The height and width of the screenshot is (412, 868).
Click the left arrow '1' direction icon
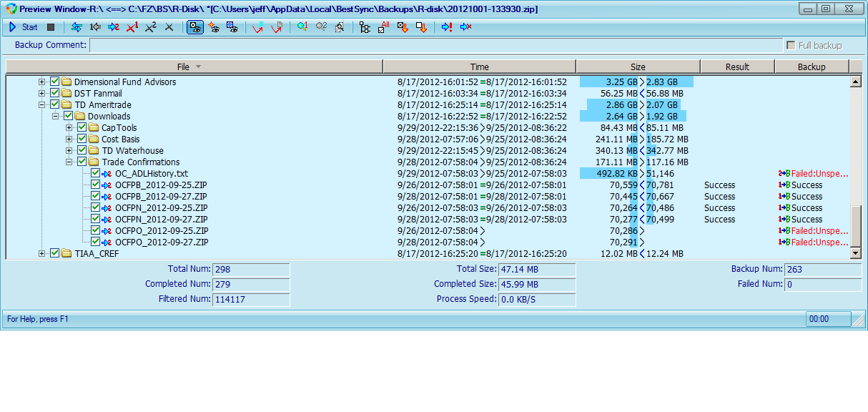pos(95,27)
